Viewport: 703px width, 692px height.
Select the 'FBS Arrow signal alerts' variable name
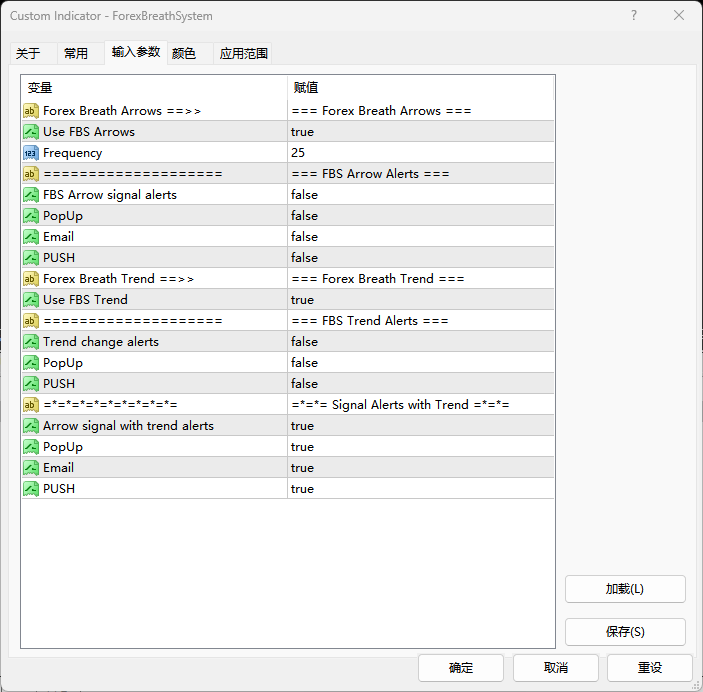[110, 195]
